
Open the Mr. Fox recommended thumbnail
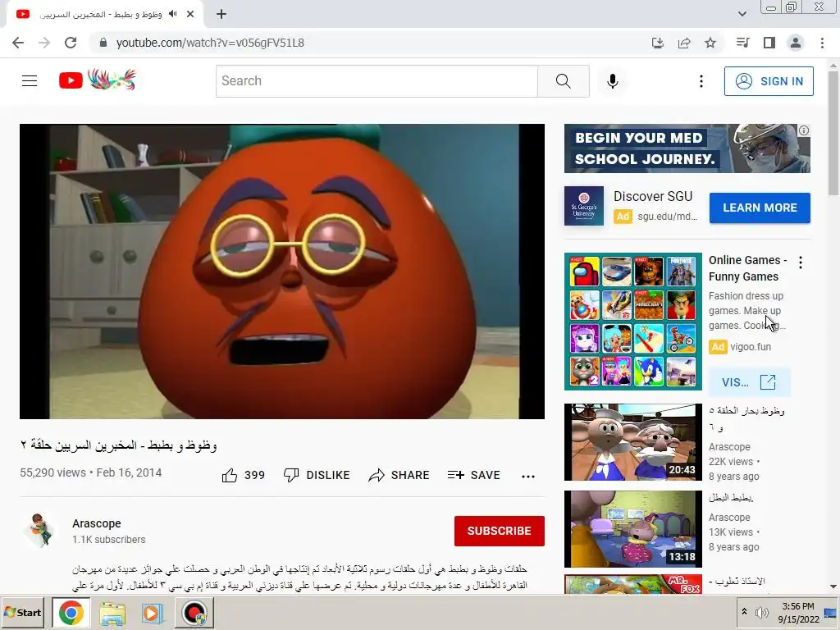click(632, 584)
